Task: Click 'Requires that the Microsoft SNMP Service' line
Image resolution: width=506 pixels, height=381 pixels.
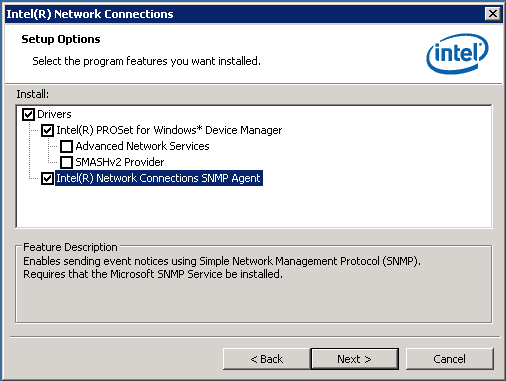Action: coord(153,274)
